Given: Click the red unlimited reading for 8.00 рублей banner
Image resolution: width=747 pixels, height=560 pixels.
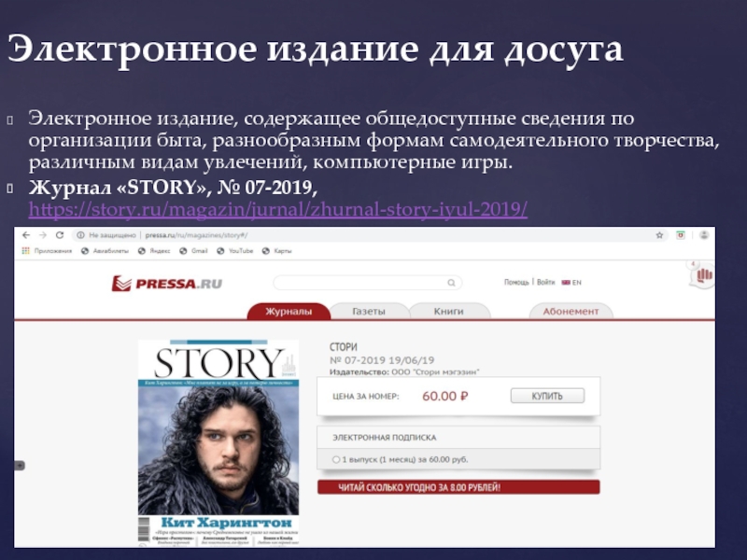Looking at the screenshot, I should point(458,487).
